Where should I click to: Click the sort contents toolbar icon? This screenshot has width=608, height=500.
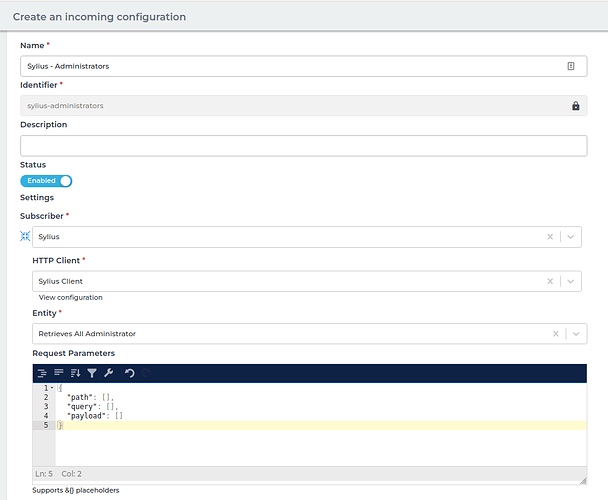(75, 373)
